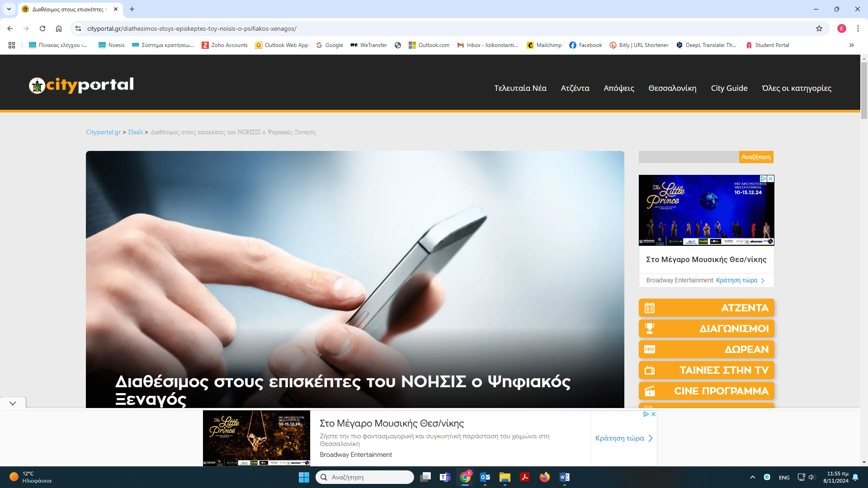Expand the hidden bookmarks overflow chevron
The image size is (868, 488).
pos(851,45)
